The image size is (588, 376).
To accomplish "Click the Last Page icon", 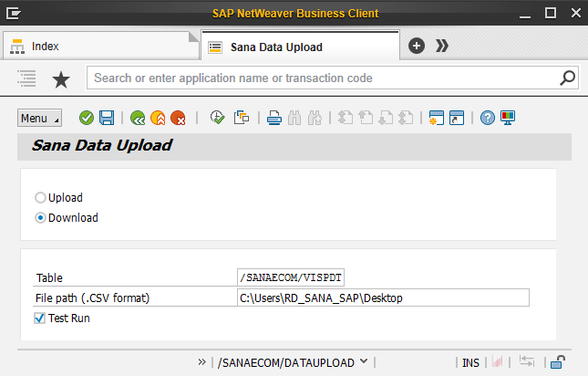I will [x=406, y=118].
